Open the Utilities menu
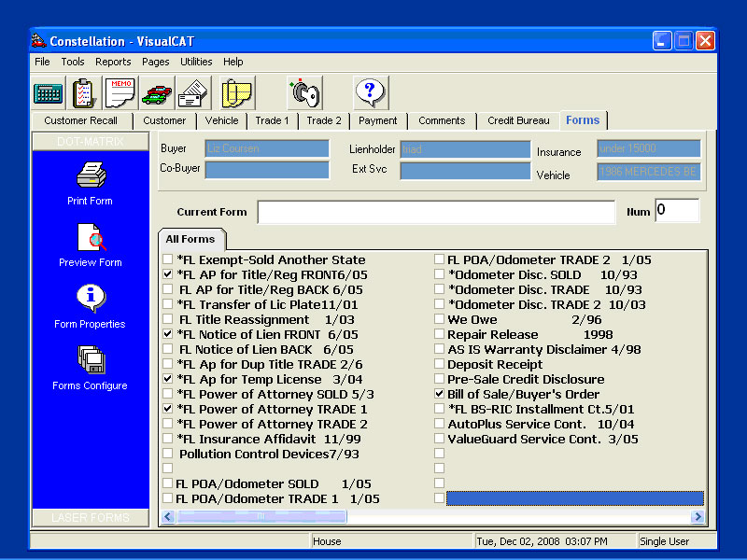The width and height of the screenshot is (747, 560). 196,62
